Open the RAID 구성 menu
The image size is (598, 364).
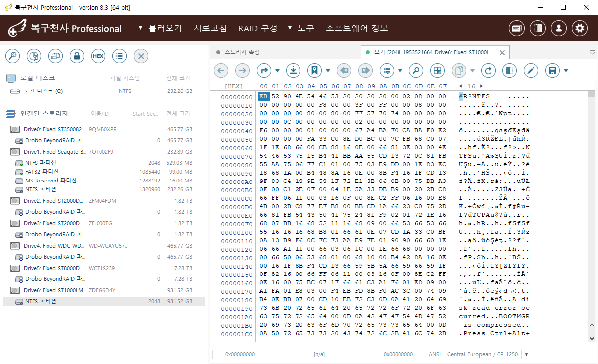[x=257, y=28]
